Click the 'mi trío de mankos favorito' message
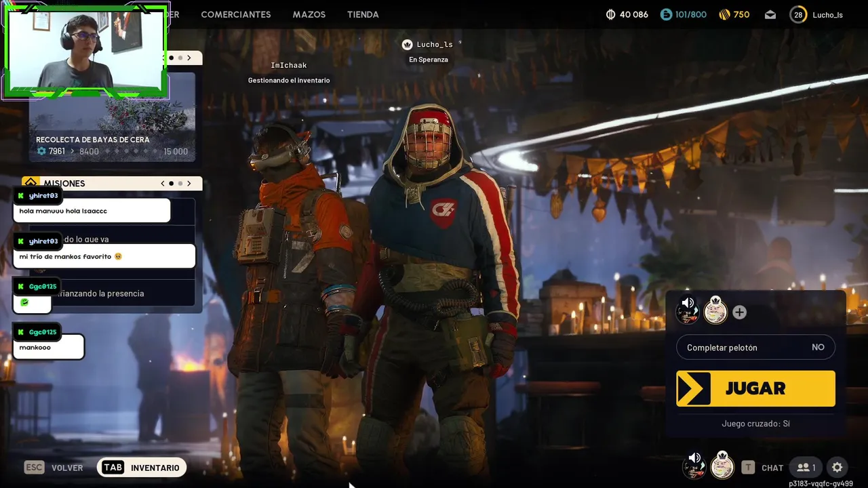The image size is (868, 488). point(104,256)
